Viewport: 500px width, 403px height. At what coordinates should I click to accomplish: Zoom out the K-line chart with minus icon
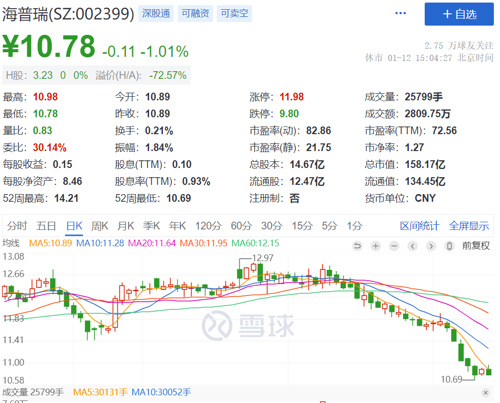coord(394,246)
